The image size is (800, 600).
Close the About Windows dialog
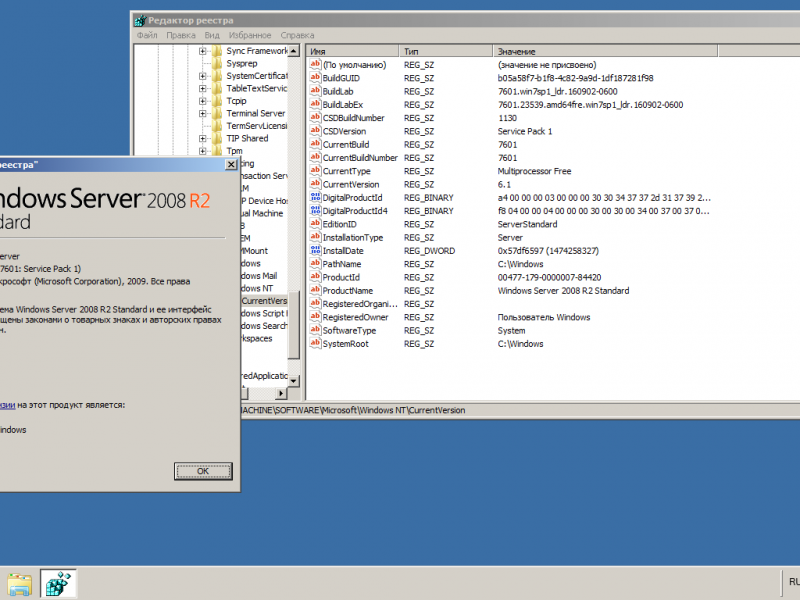[x=231, y=164]
